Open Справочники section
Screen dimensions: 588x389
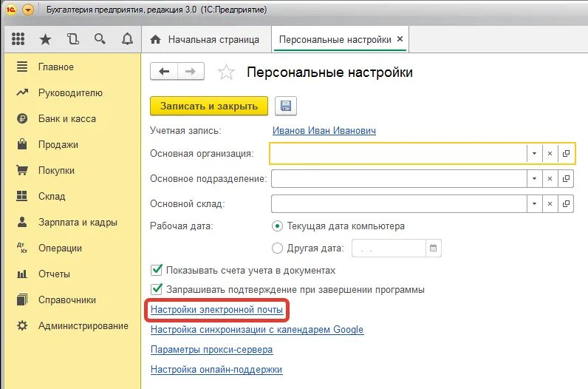67,300
